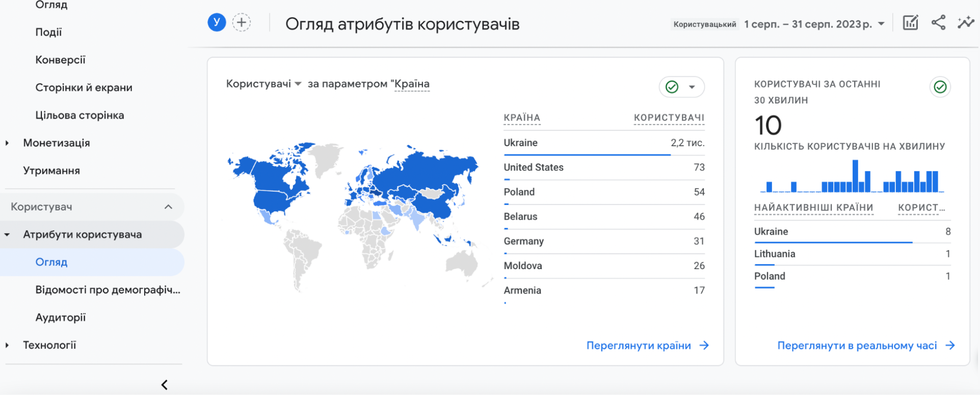980x395 pixels.
Task: Click the tallest bar in users-per-minute chart
Action: (855, 176)
